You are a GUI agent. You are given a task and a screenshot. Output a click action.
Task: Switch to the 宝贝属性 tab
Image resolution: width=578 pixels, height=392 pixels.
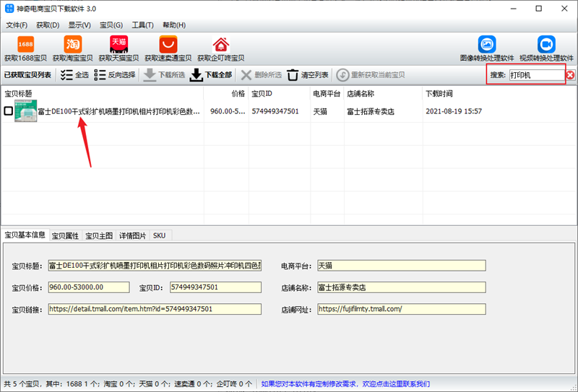(65, 236)
